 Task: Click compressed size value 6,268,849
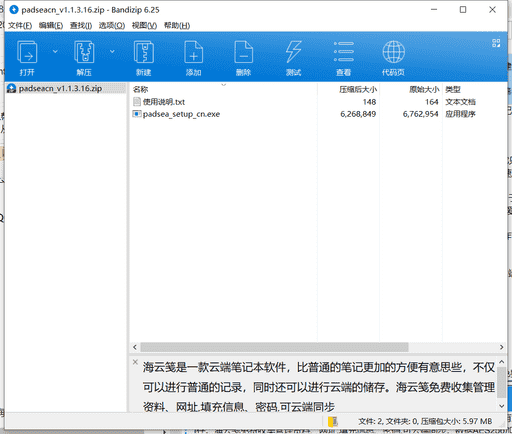pyautogui.click(x=358, y=114)
